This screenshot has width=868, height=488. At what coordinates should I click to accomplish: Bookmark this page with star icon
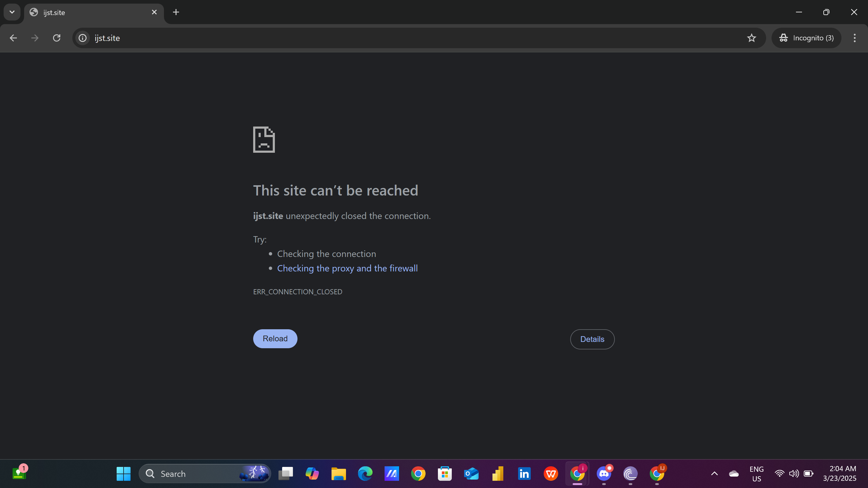coord(751,38)
